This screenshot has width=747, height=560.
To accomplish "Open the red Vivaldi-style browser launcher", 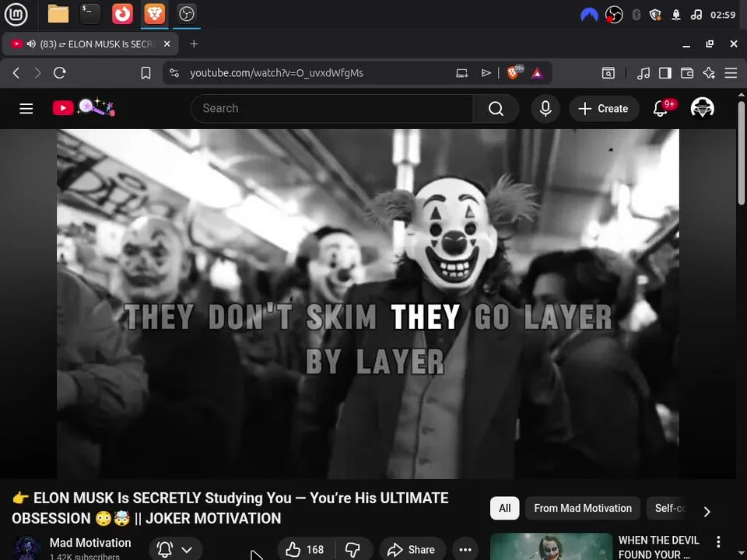I will point(122,14).
